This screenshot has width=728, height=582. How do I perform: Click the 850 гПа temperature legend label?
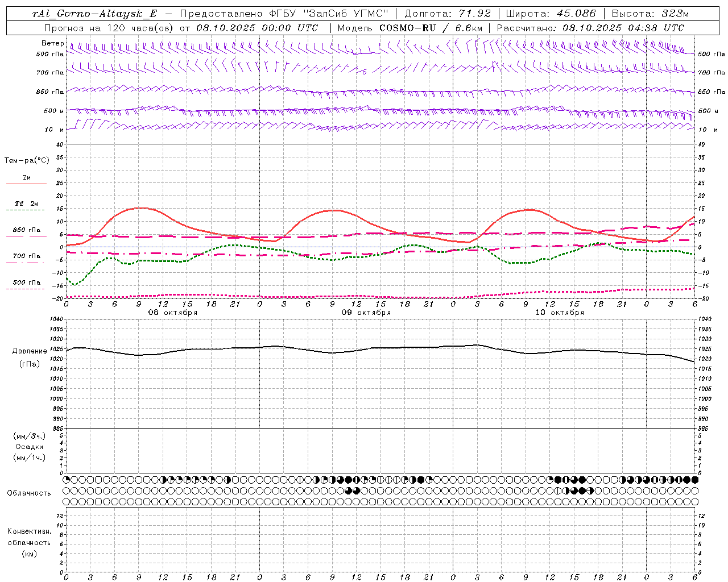pos(27,230)
